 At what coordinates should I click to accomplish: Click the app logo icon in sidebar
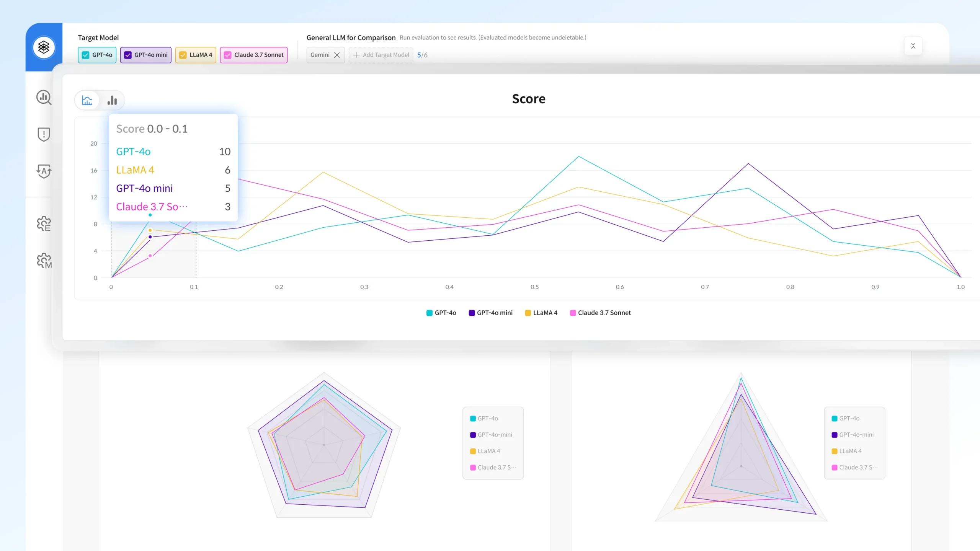(x=44, y=47)
